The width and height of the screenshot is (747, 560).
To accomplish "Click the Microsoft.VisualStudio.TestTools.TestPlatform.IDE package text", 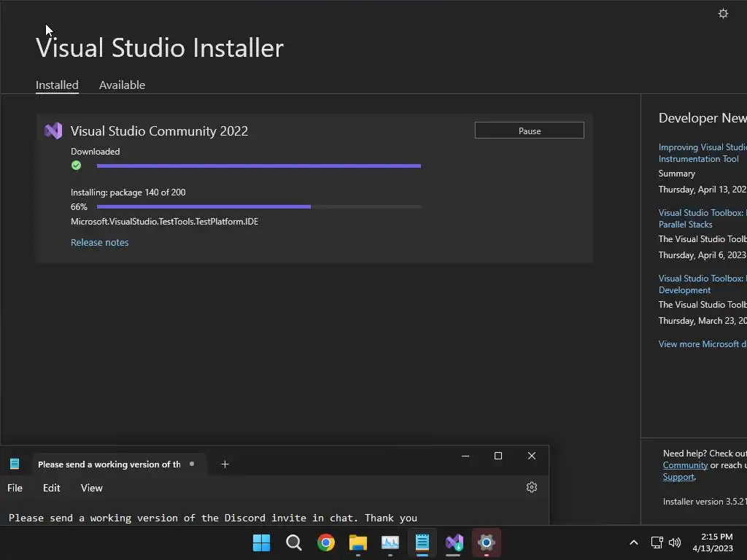I will click(x=164, y=222).
